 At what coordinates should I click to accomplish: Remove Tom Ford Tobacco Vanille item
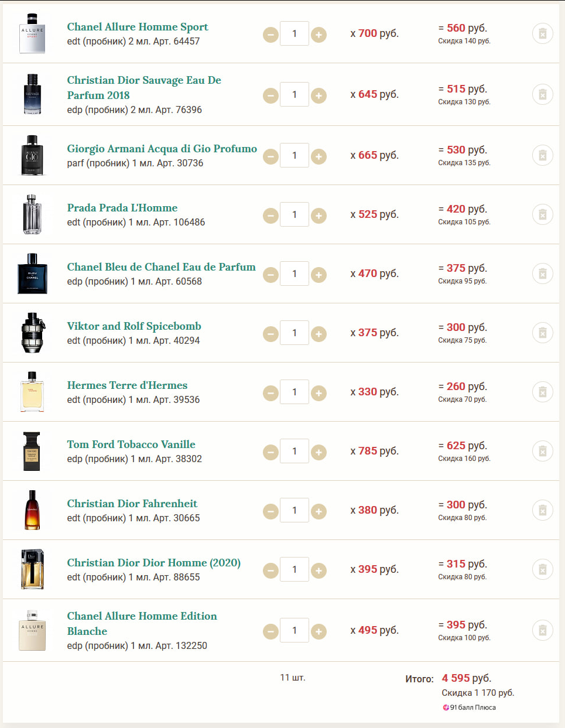click(x=542, y=451)
